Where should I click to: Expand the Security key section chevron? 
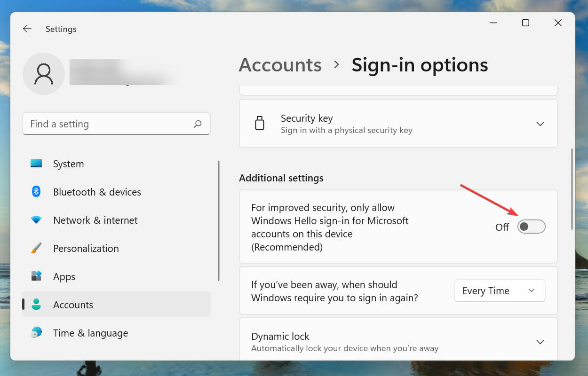click(x=540, y=124)
